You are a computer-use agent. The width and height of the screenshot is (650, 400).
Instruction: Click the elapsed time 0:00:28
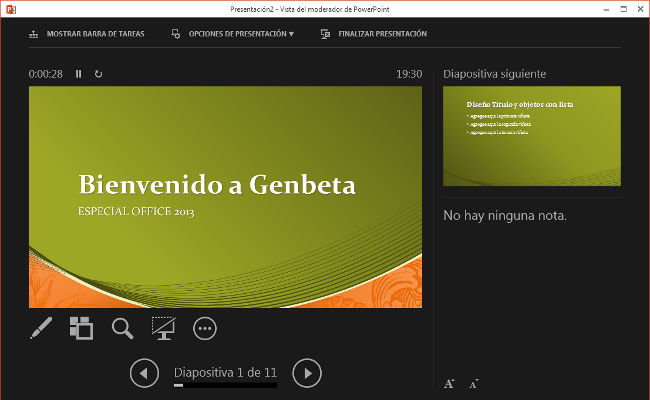(46, 74)
